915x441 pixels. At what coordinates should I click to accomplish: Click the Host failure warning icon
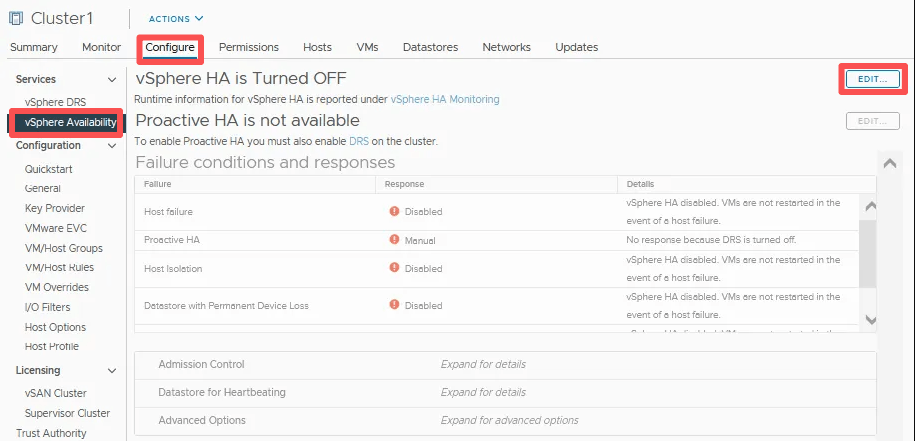tap(394, 211)
